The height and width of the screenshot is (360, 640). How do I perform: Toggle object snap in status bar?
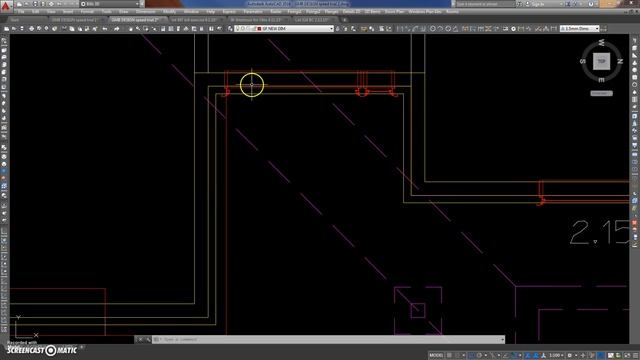[x=514, y=356]
